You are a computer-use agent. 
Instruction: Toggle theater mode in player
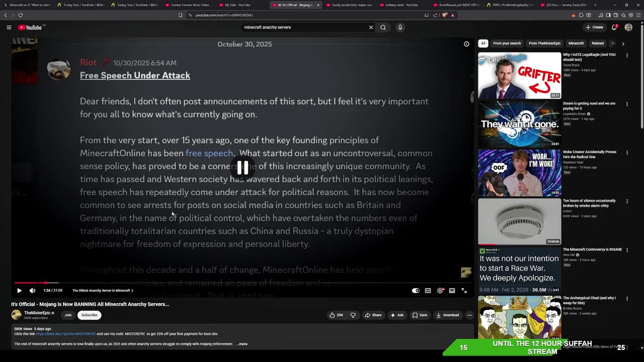452,291
